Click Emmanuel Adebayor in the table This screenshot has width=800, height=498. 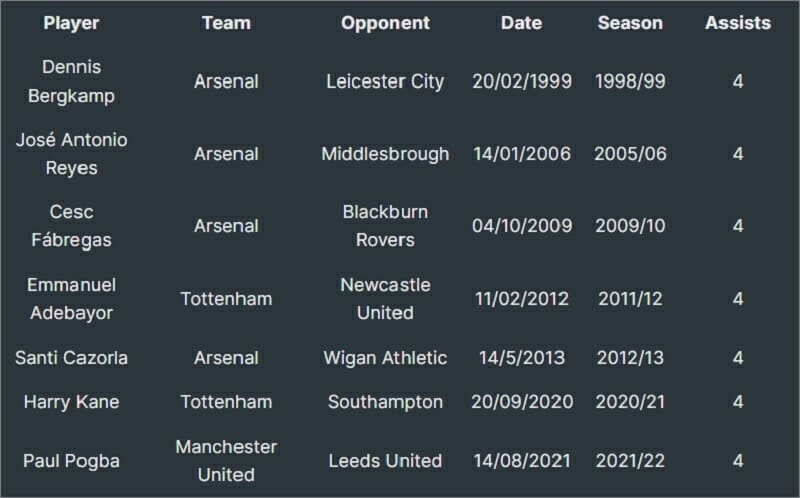coord(71,298)
